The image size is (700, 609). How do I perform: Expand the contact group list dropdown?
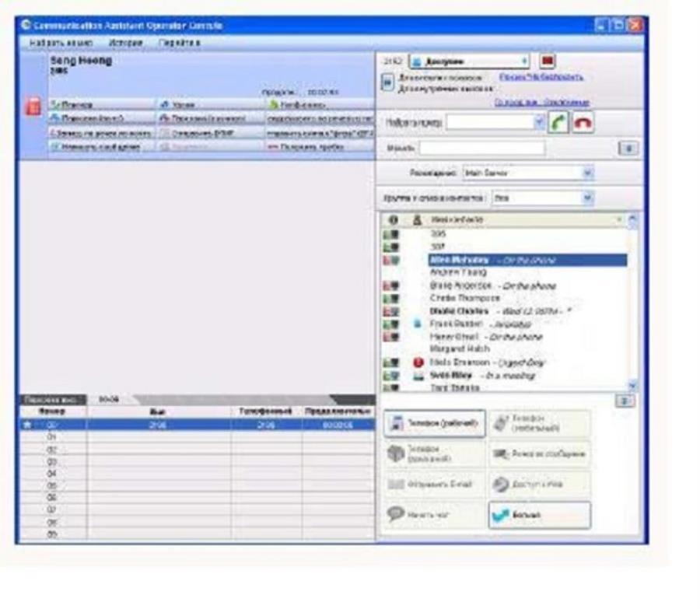tap(588, 198)
